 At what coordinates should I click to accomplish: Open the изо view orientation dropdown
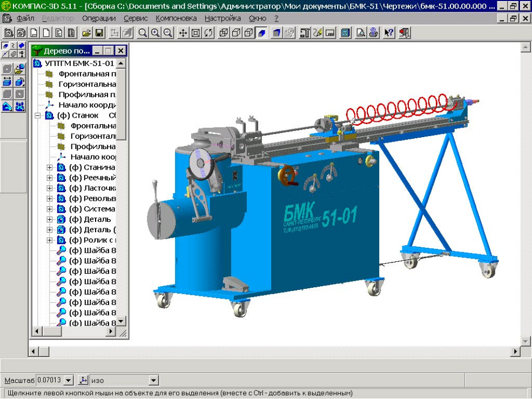[x=153, y=381]
